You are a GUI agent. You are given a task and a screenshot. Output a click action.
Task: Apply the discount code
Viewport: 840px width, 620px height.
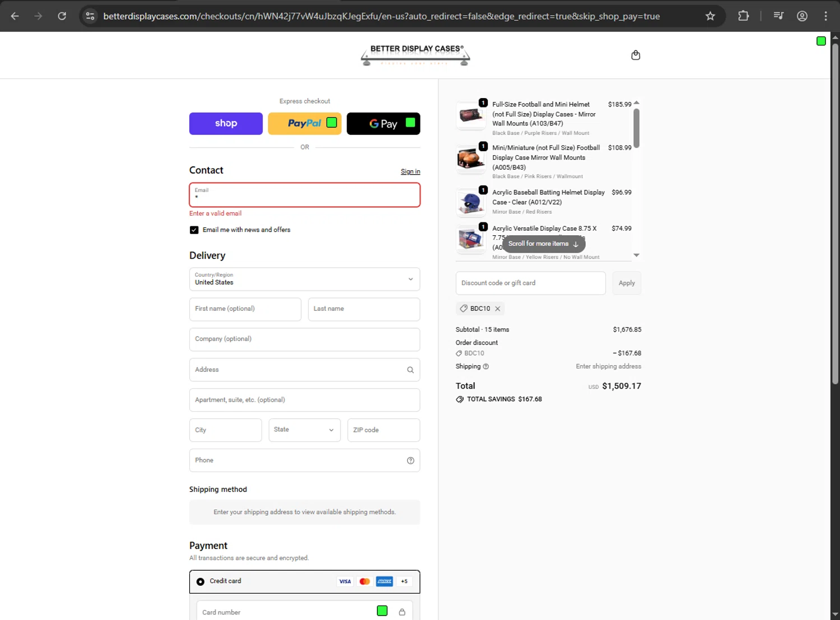tap(627, 283)
